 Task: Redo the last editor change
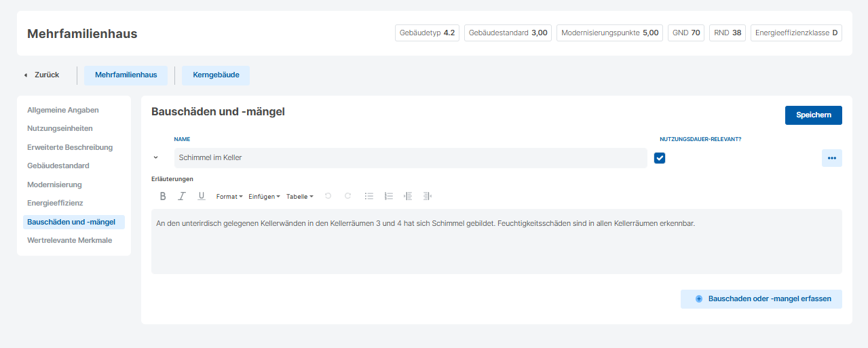point(348,196)
